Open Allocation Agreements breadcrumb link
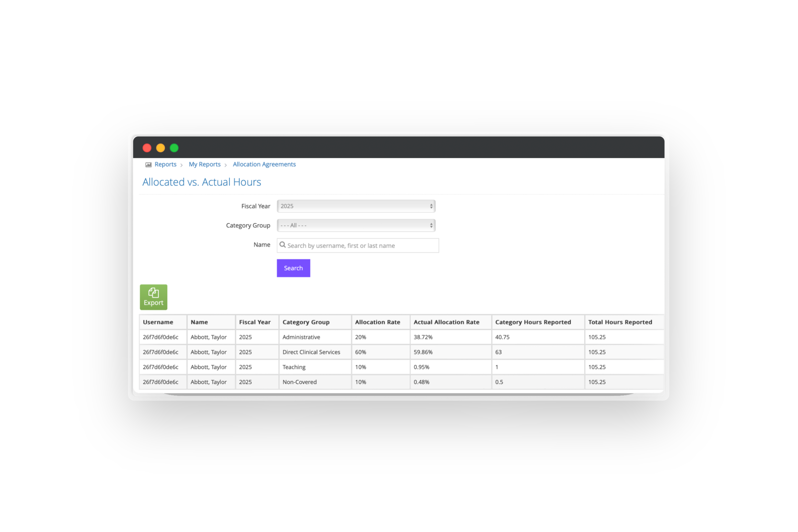 [264, 164]
